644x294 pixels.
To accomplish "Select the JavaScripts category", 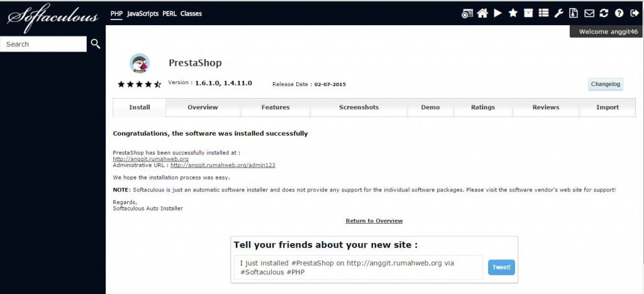I will (x=143, y=14).
